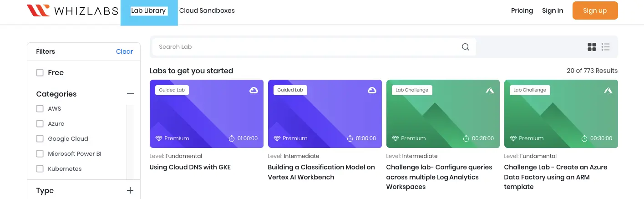Check the Kubernetes category
The image size is (644, 199).
tap(40, 169)
